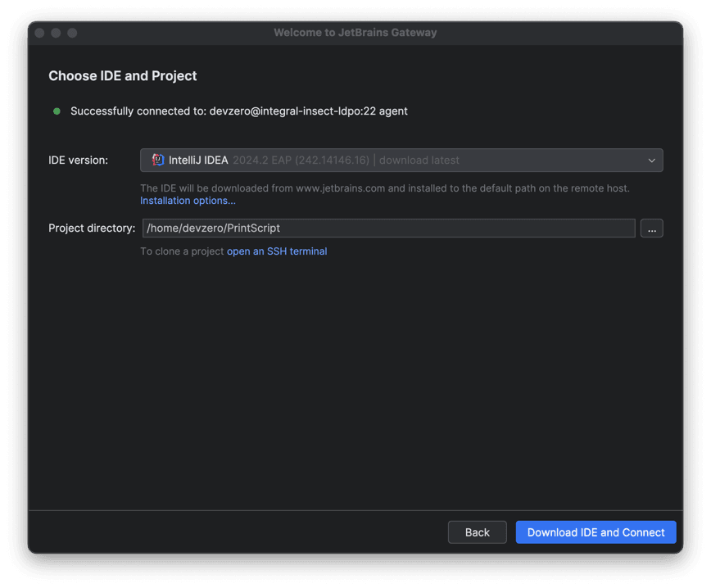Viewport: 711px width, 588px height.
Task: Select the "Successfully connected to" status text
Action: pos(239,111)
